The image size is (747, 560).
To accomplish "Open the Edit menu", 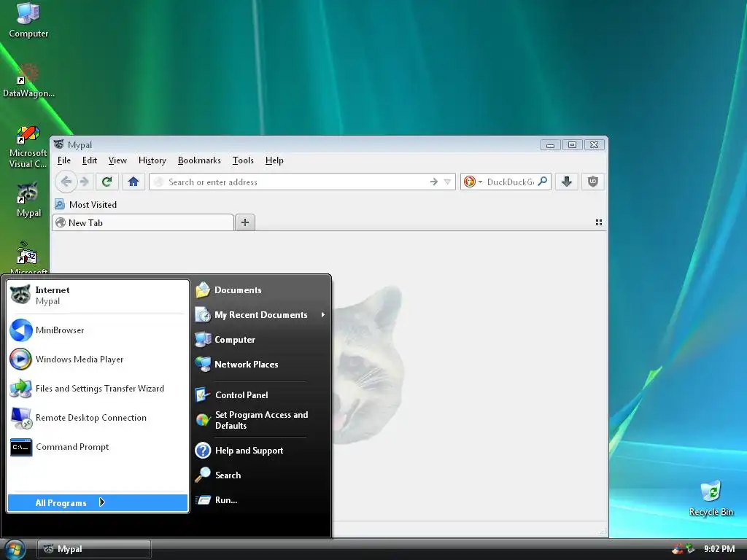I will tap(90, 160).
